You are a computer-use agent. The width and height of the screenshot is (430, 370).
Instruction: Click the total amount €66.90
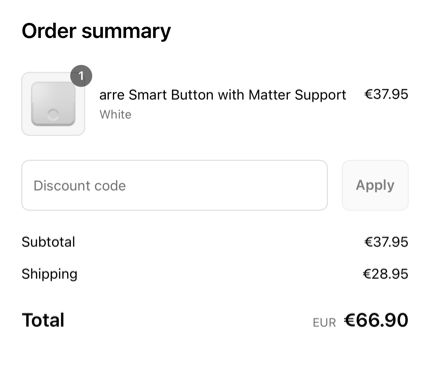tap(376, 320)
